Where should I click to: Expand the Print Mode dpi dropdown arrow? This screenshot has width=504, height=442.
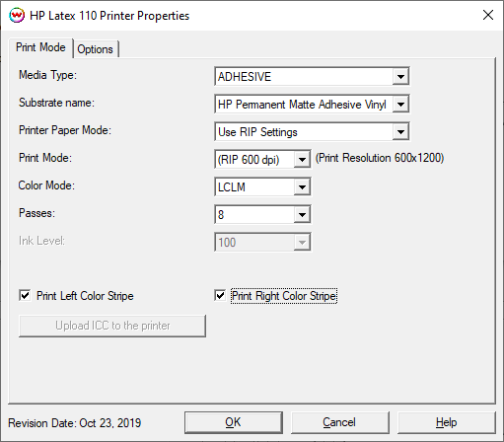(302, 160)
